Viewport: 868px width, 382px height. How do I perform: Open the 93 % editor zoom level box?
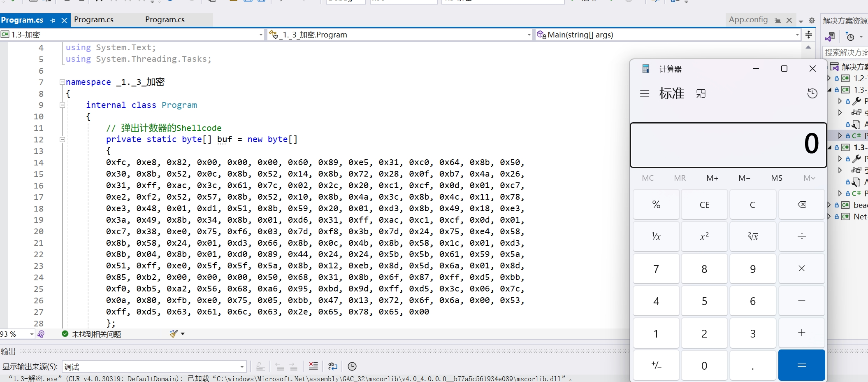click(x=17, y=334)
